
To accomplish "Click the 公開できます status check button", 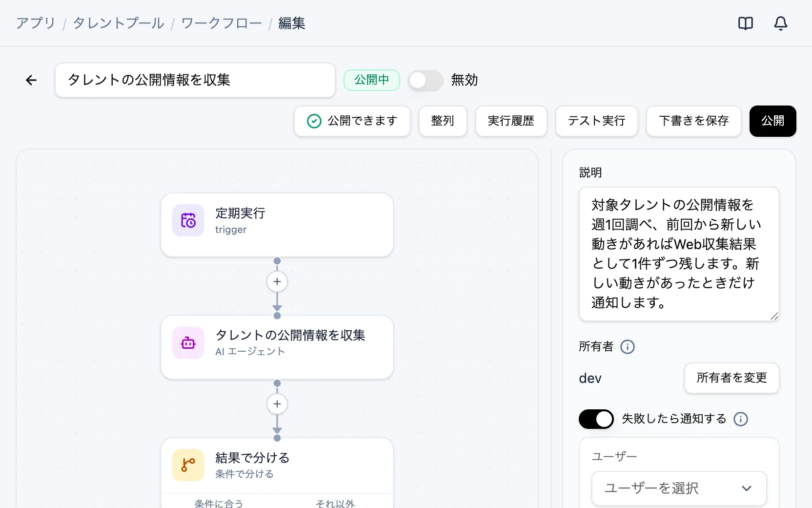I will pyautogui.click(x=352, y=121).
